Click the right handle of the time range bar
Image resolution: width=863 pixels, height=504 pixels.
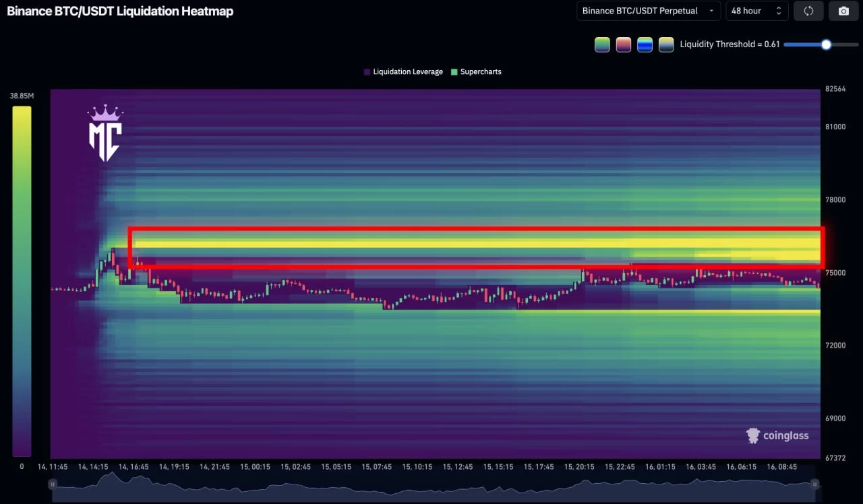point(814,484)
